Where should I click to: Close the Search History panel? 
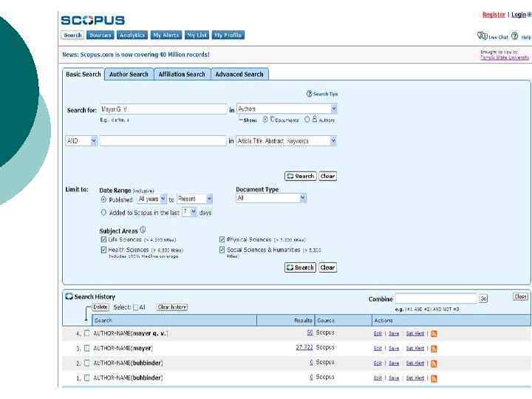tap(520, 296)
